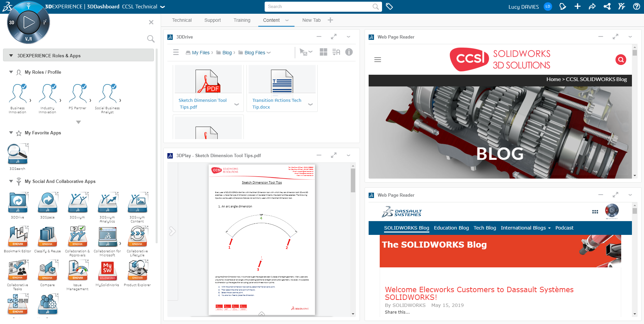The image size is (644, 324).
Task: Switch to the Support tab
Action: point(212,20)
